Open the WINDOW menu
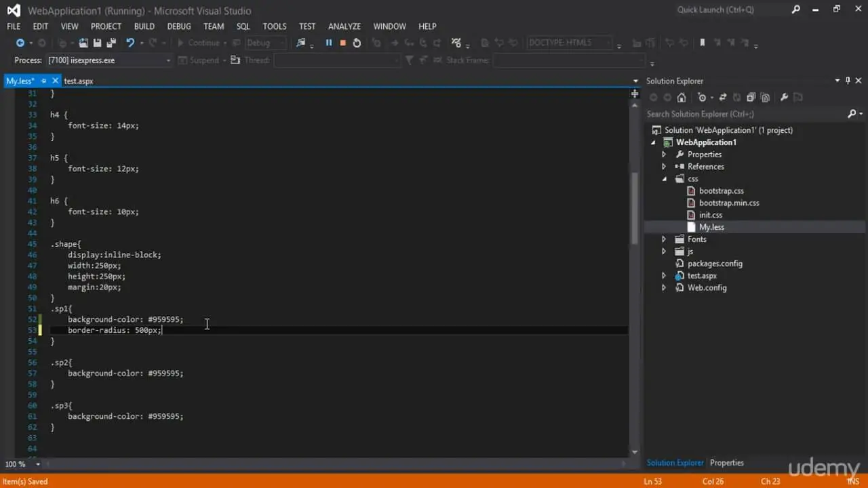 click(x=389, y=26)
